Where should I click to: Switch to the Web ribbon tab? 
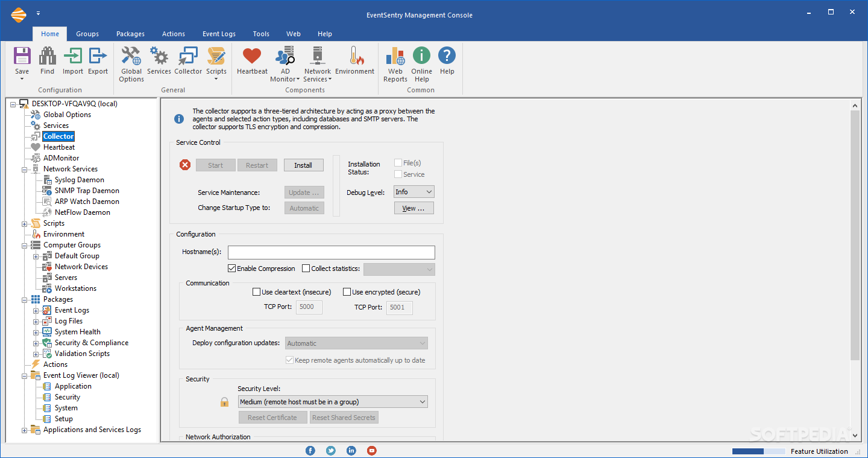coord(294,34)
